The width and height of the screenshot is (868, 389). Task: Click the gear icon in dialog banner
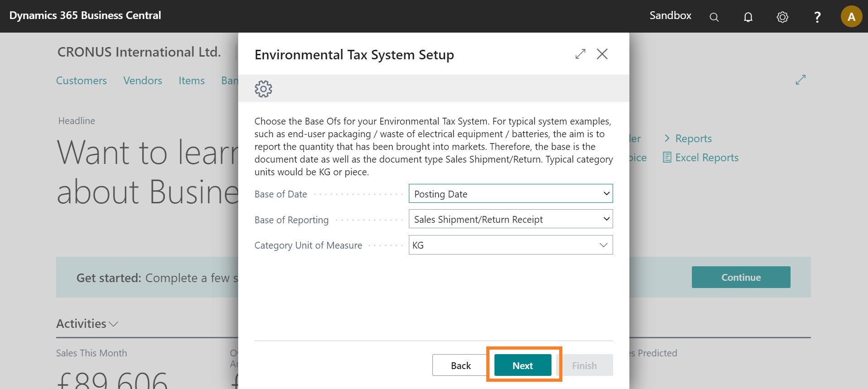point(264,89)
